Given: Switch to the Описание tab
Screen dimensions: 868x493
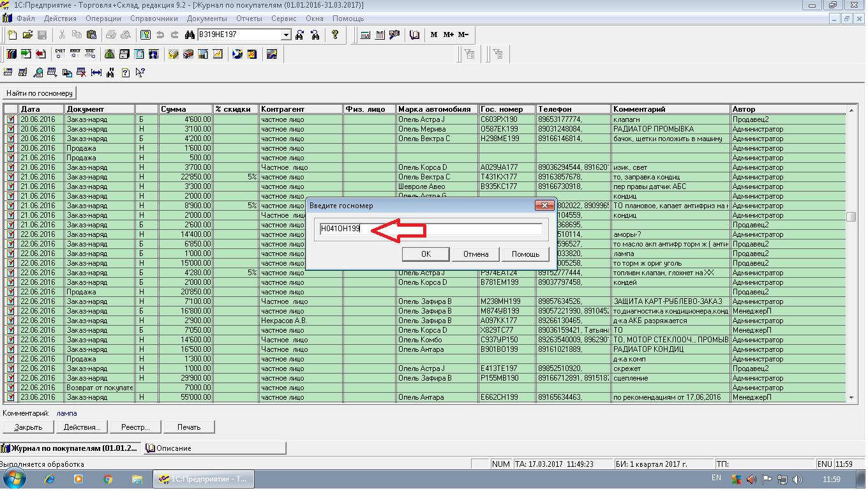Looking at the screenshot, I should [174, 448].
